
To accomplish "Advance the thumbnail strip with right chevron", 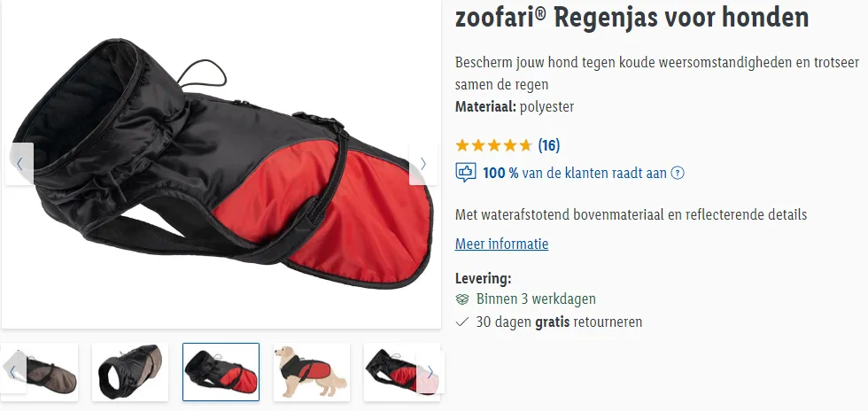I will pos(430,372).
